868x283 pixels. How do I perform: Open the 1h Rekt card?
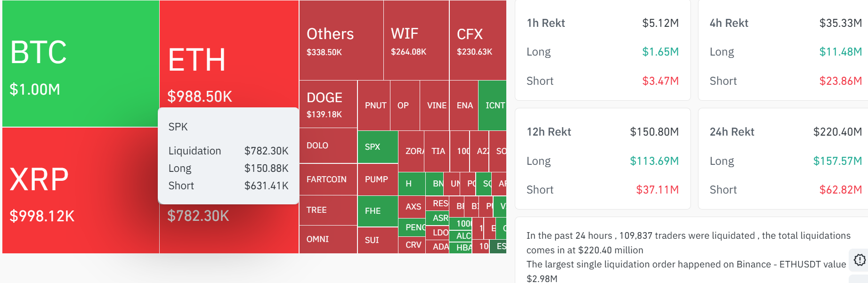(x=603, y=50)
